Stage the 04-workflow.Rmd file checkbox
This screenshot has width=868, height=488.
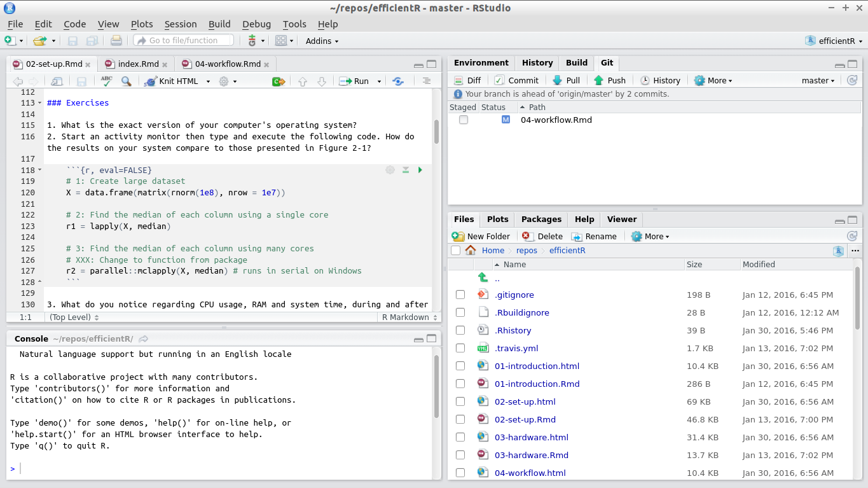coord(464,120)
